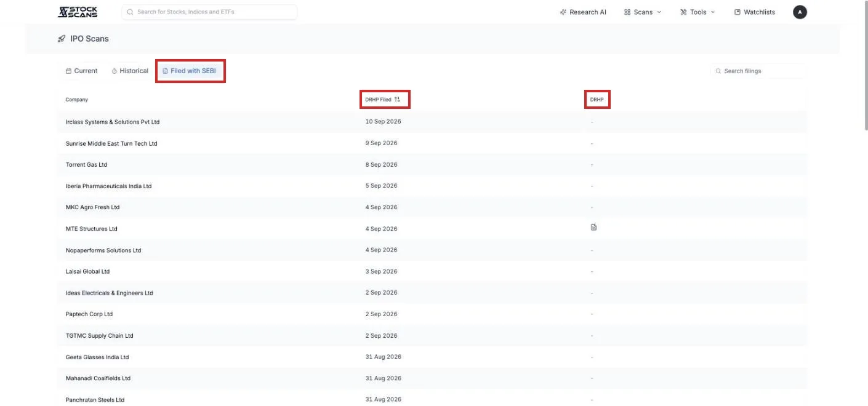
Task: Select Paptech Corp Ltd
Action: 89,314
